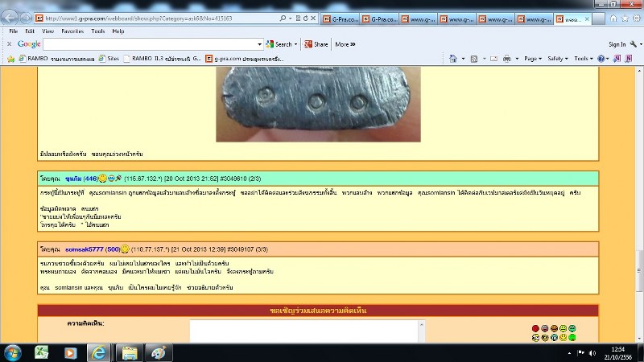Open the Windows Explorer folder on taskbar
Image resolution: width=644 pixels, height=362 pixels.
pos(129,352)
